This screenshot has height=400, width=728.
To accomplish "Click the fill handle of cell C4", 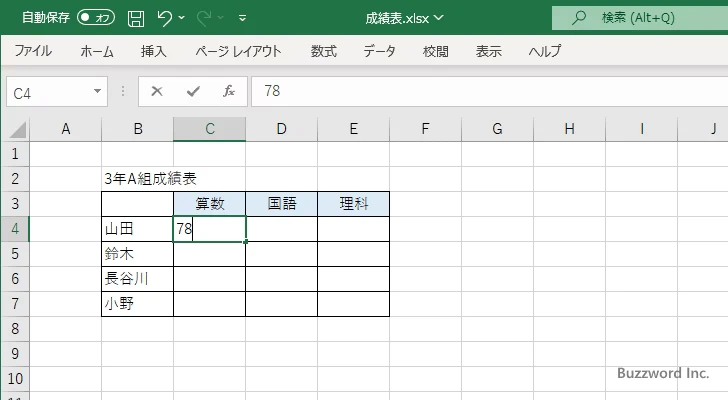I will pyautogui.click(x=246, y=242).
